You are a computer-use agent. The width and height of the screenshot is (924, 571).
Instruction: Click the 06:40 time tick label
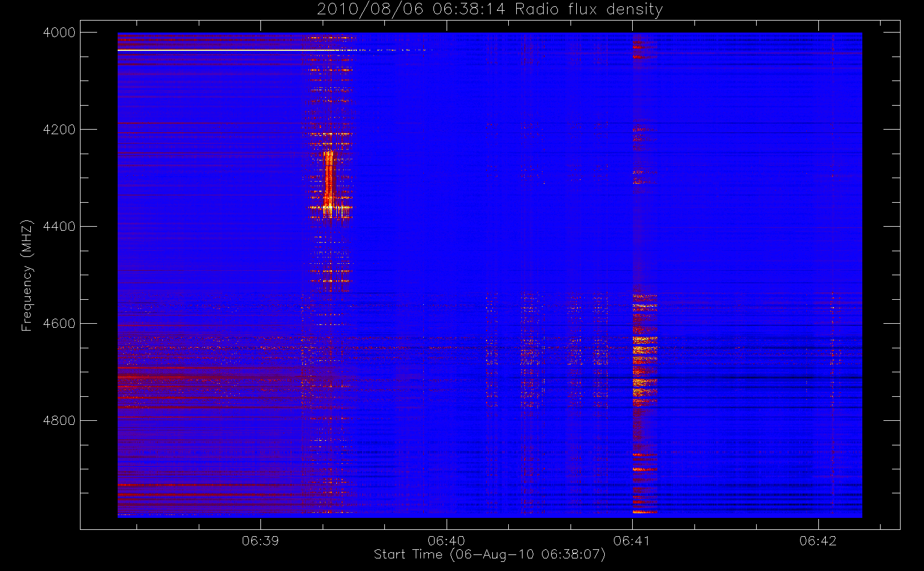pyautogui.click(x=447, y=541)
